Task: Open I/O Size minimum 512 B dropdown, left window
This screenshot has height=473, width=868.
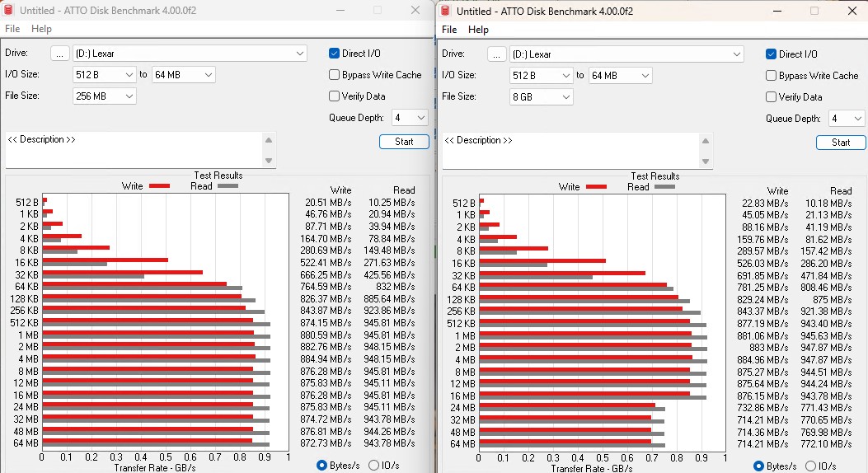Action: 105,75
